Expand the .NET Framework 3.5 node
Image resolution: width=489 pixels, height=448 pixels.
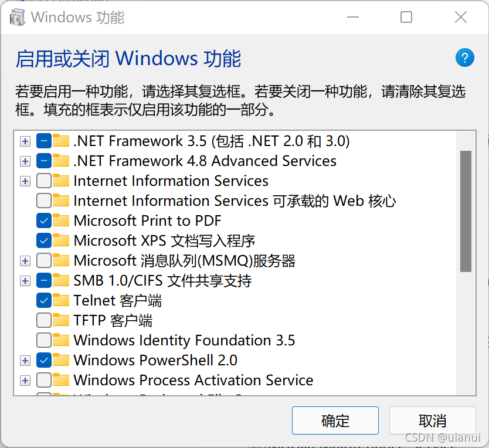pos(25,141)
